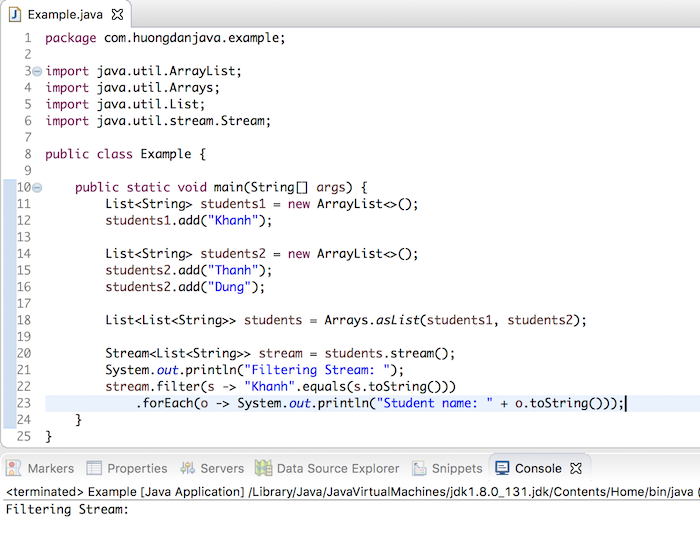The height and width of the screenshot is (537, 700).
Task: Click the Snippets tab icon
Action: point(419,468)
